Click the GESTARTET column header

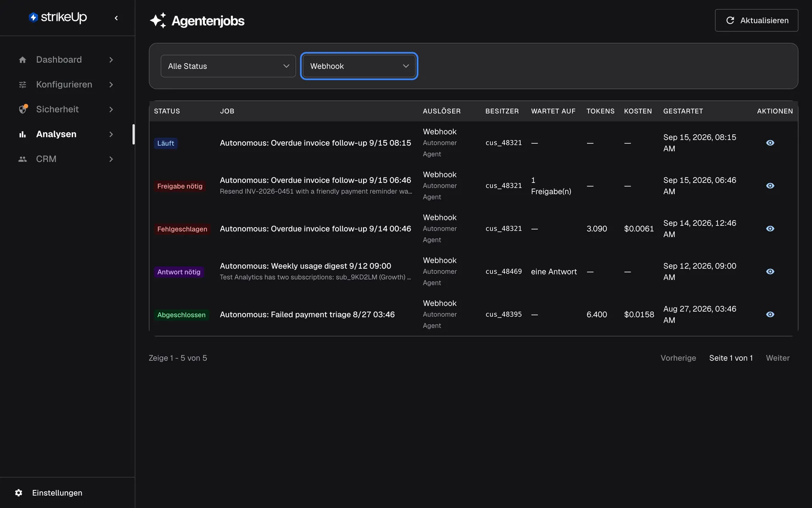(x=683, y=111)
